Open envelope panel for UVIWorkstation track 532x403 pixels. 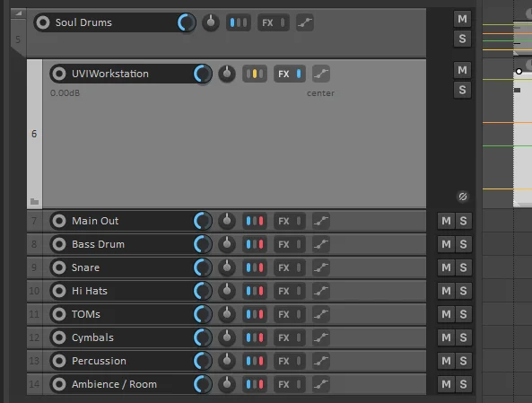point(321,74)
